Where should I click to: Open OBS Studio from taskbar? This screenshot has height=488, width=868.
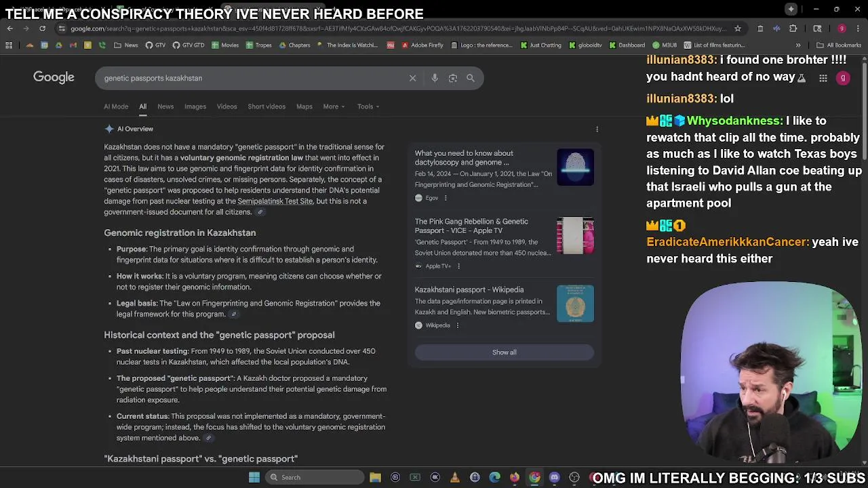[x=574, y=477]
